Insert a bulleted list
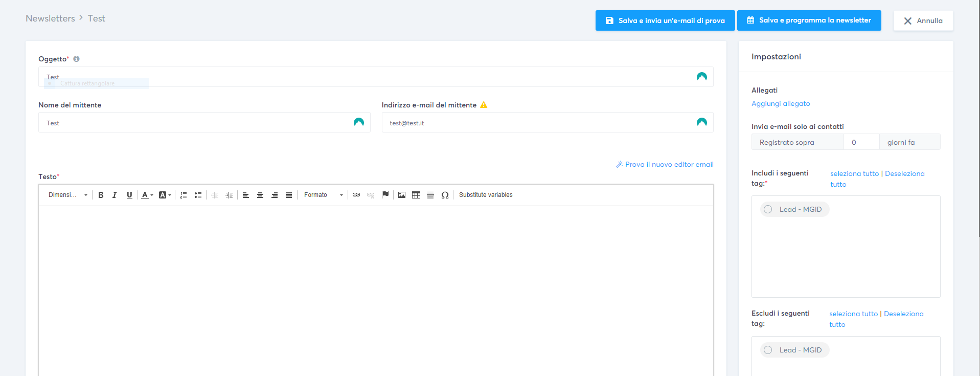The height and width of the screenshot is (376, 980). 198,195
